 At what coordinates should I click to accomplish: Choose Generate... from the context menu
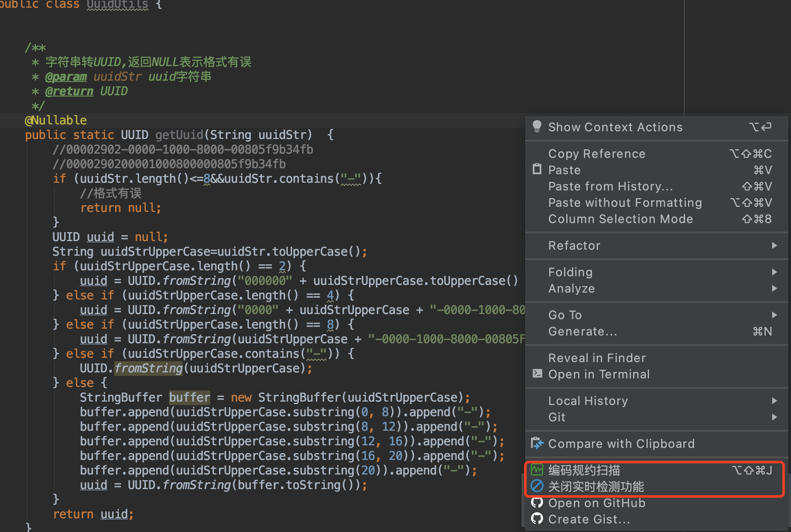[583, 331]
